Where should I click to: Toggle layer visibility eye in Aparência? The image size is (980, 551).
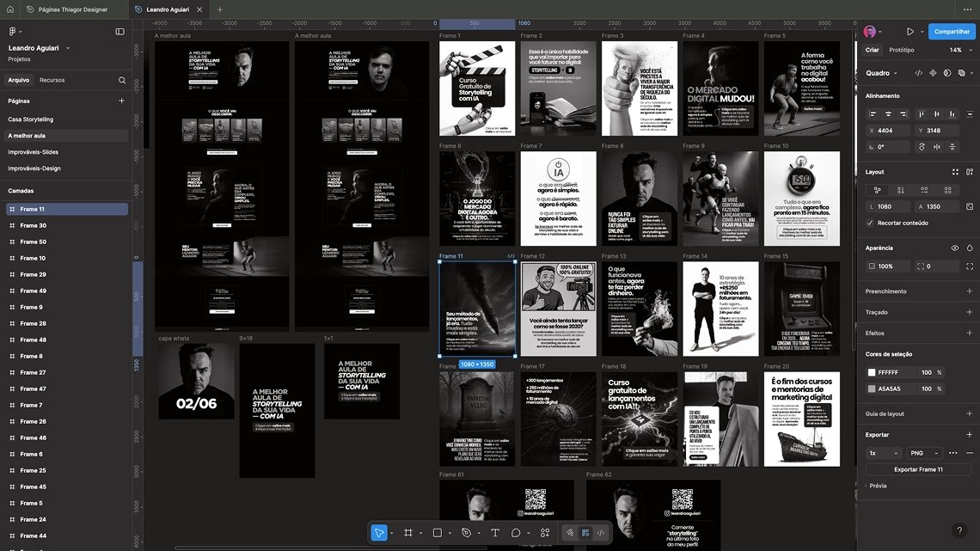coord(955,248)
